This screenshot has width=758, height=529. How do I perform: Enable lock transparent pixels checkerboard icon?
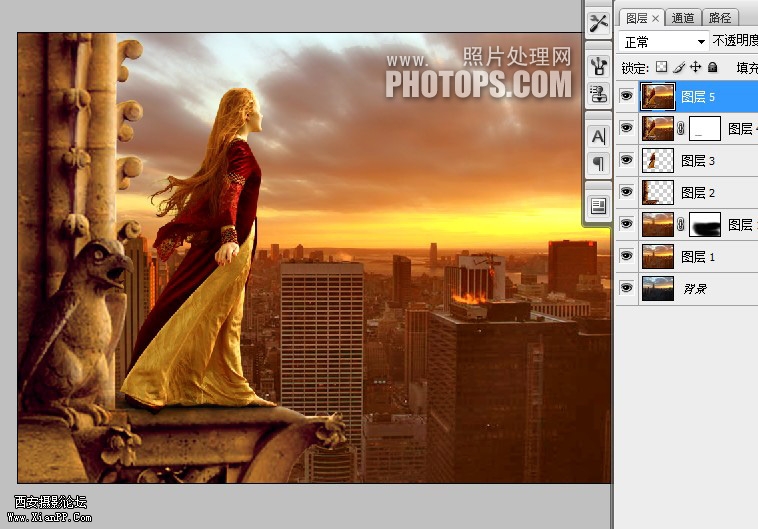pyautogui.click(x=661, y=67)
